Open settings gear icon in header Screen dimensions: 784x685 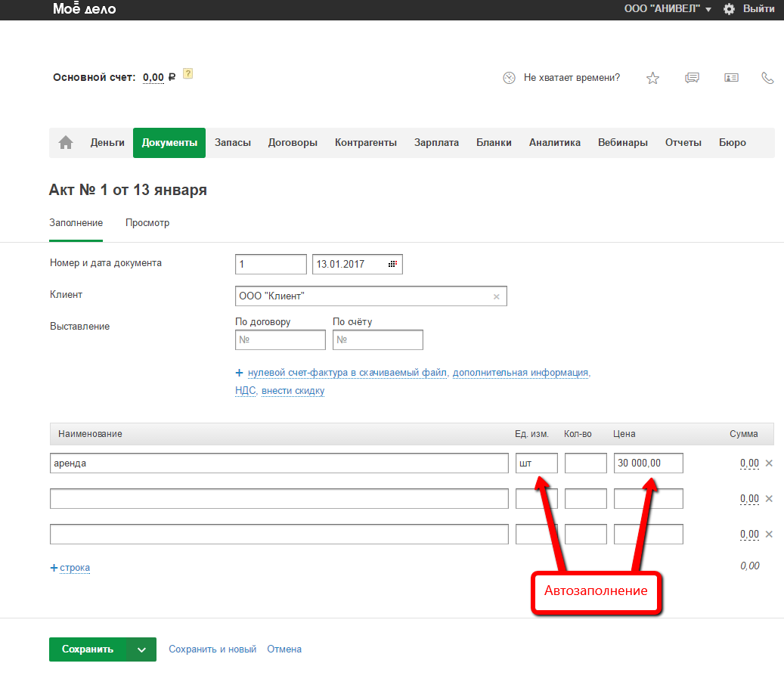point(729,9)
